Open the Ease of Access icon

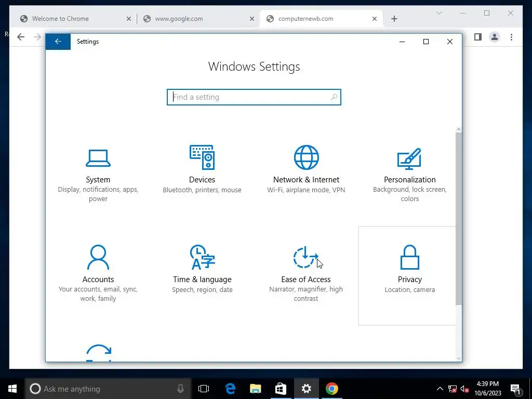tap(305, 257)
